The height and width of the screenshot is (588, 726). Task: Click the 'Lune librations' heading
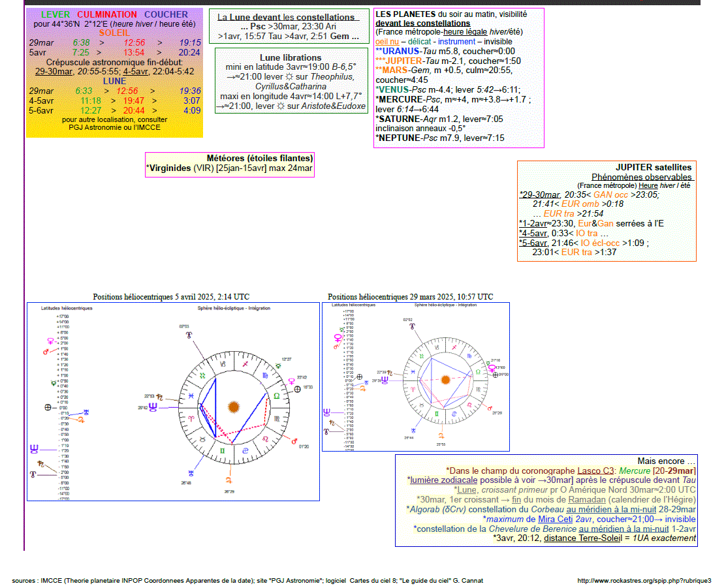pos(291,57)
